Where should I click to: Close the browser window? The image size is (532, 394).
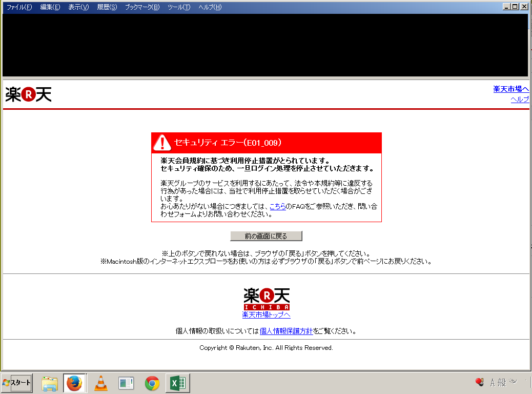coord(523,7)
